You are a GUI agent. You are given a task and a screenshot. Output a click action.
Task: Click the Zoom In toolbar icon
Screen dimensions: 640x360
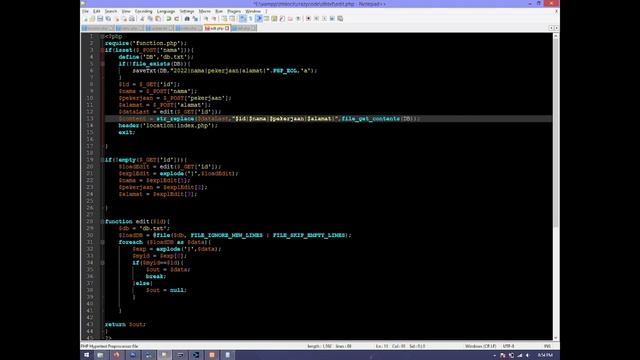point(206,19)
